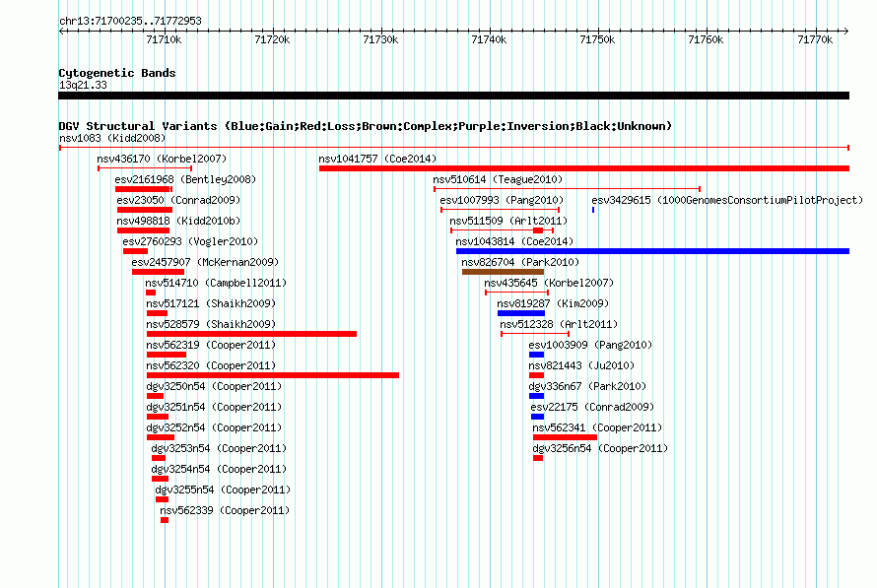The height and width of the screenshot is (588, 877).
Task: Click the dgv3250n54 (Cooper2011) label
Action: (214, 386)
